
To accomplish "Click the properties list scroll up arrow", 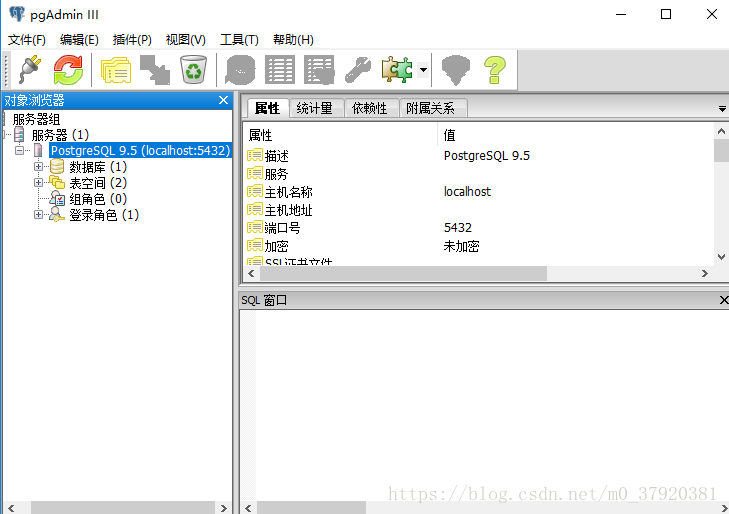I will pos(721,132).
